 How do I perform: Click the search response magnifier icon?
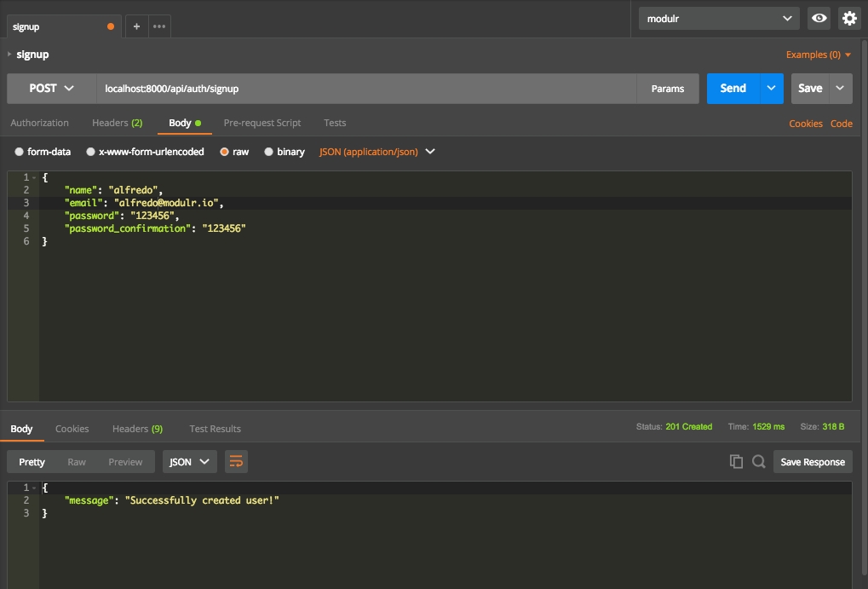click(x=758, y=462)
